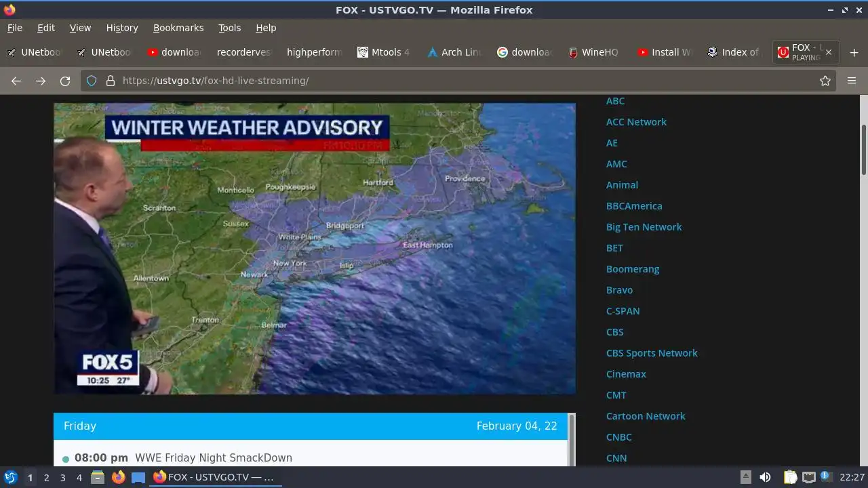Switch to the highperform tab
868x488 pixels.
(313, 52)
